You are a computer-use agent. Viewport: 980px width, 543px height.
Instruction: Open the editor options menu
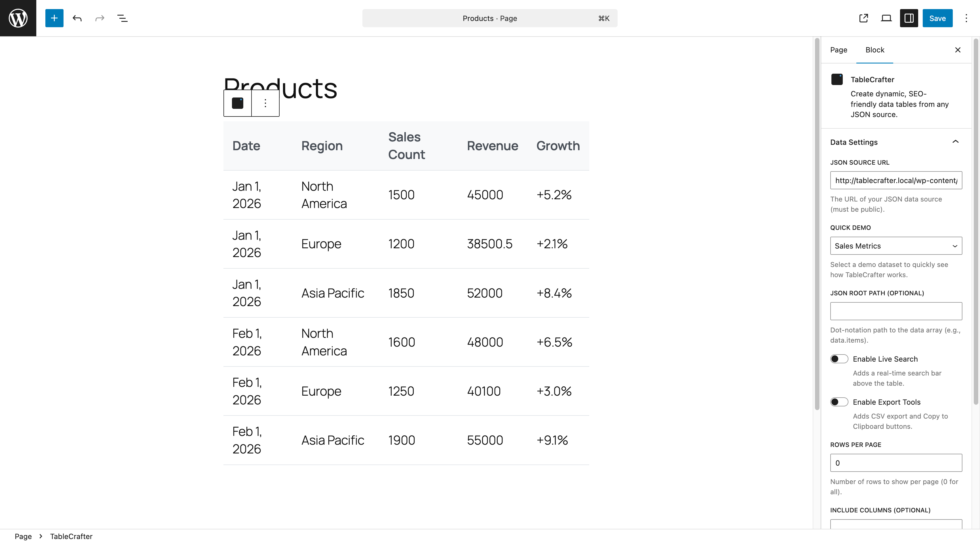tap(966, 18)
